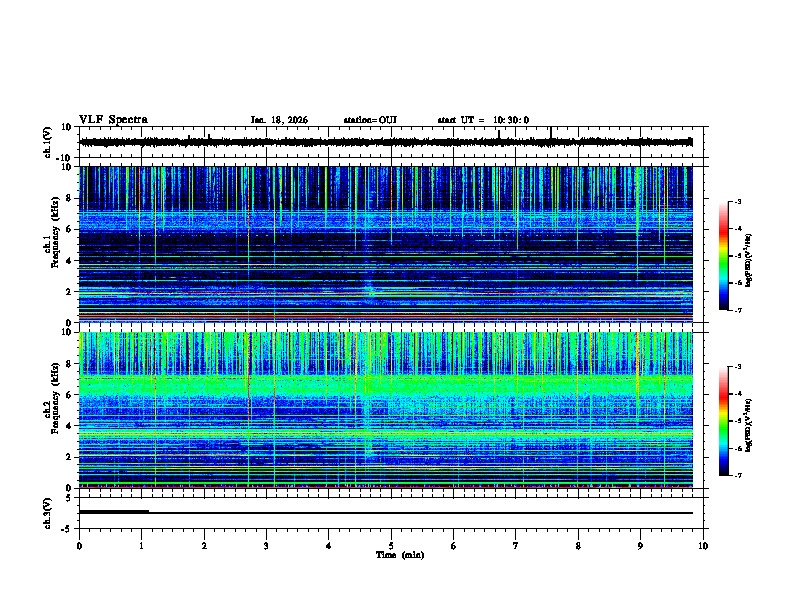Click the "-7" label on ch.1 color bar
The image size is (792, 612).
pos(737,310)
